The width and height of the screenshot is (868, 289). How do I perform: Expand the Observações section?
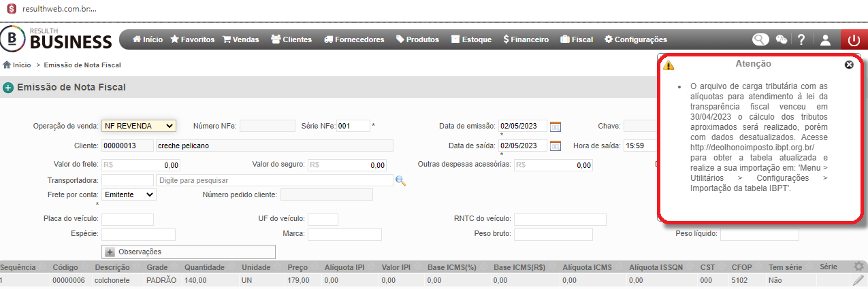pyautogui.click(x=189, y=252)
